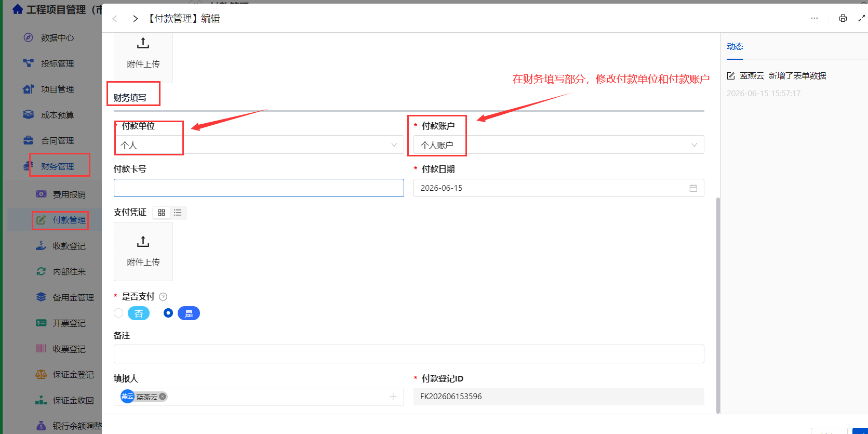Image resolution: width=868 pixels, height=434 pixels.
Task: Switch 支付凭证 to grid view
Action: tap(162, 213)
